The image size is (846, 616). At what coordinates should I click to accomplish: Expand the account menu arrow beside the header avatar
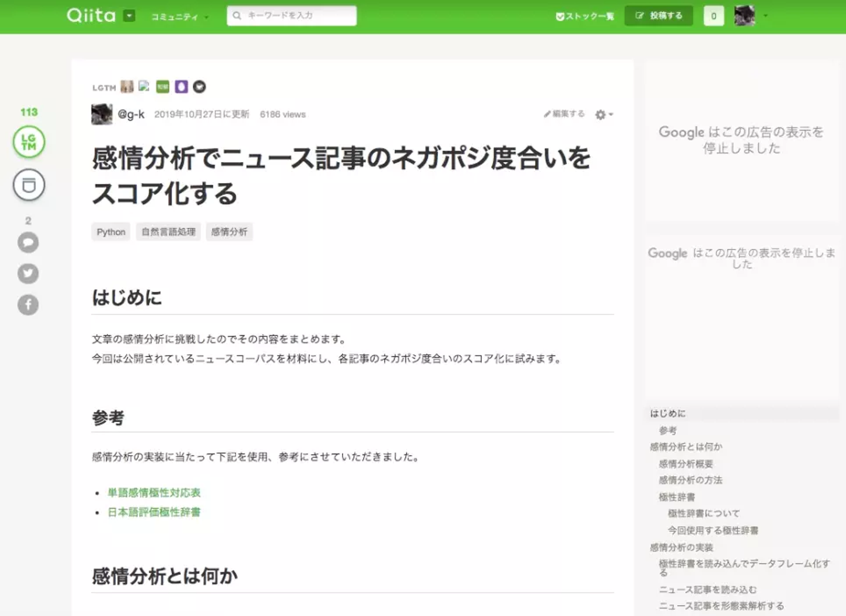(766, 16)
